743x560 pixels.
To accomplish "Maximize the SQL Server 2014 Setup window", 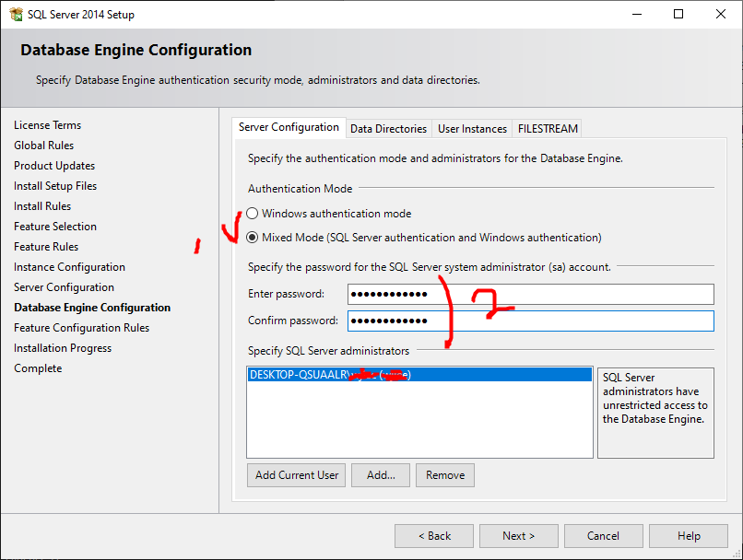I will [678, 14].
